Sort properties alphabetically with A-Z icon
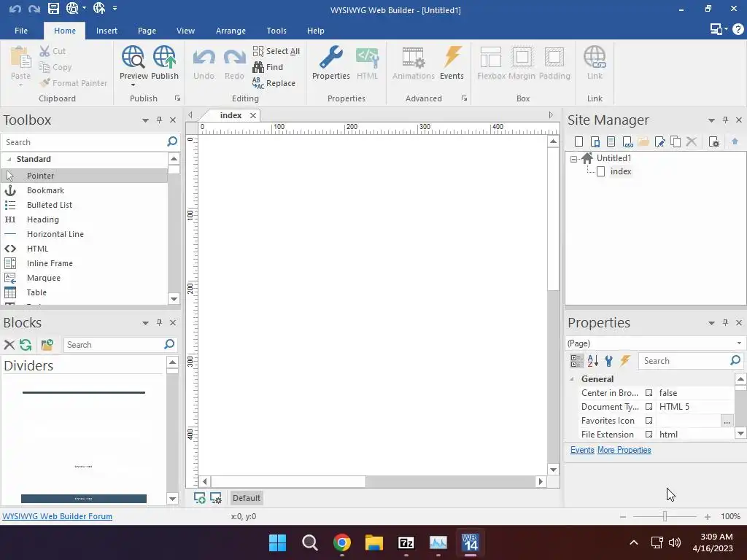The height and width of the screenshot is (560, 747). point(592,360)
